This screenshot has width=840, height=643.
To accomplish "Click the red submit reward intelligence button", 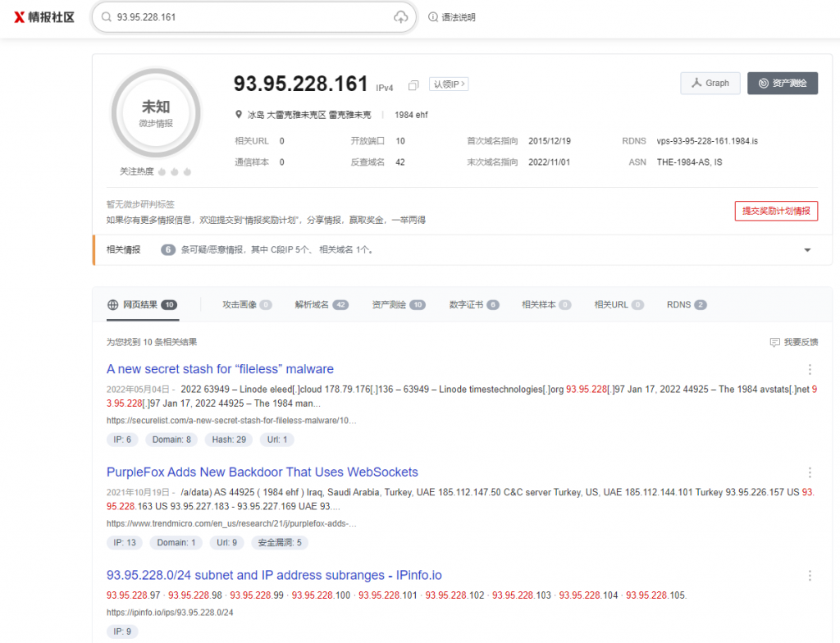I will (x=776, y=211).
